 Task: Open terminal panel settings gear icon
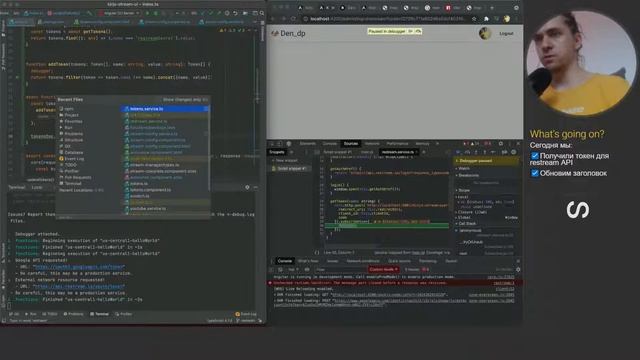tap(247, 187)
